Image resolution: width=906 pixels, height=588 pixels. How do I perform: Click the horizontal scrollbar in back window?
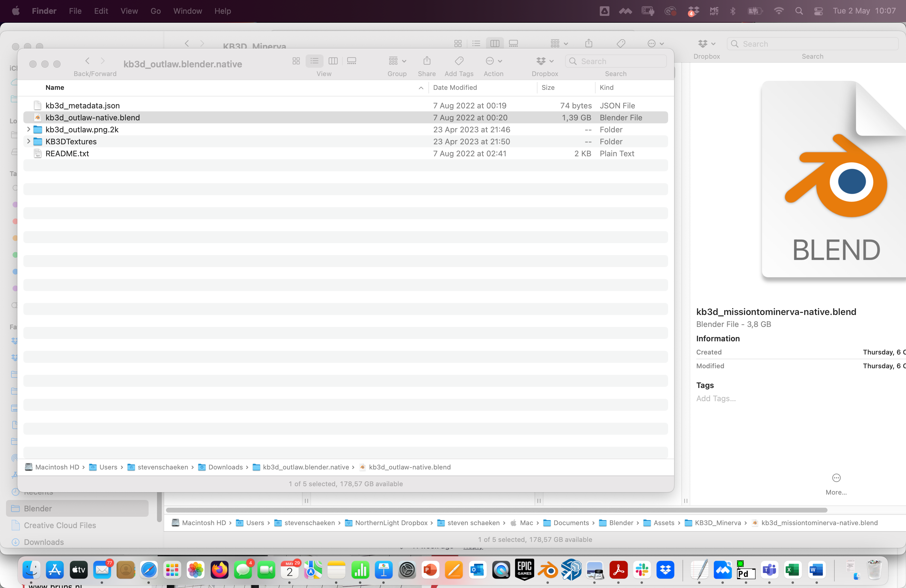(x=496, y=510)
